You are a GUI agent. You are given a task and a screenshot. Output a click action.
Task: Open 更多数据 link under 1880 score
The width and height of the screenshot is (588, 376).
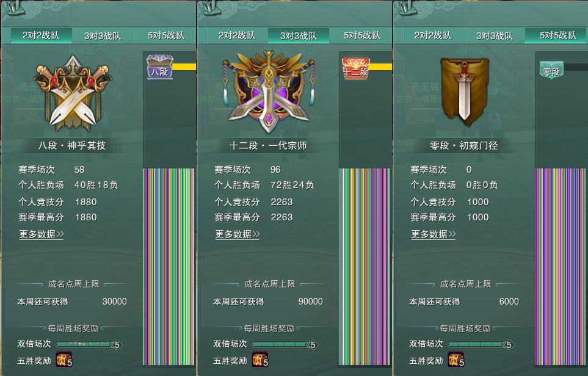point(42,234)
